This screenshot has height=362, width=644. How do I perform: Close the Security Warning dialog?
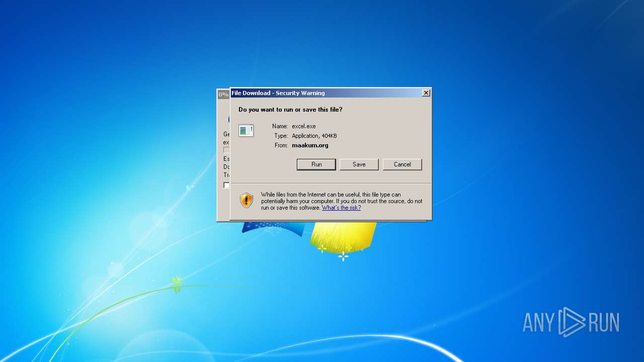click(426, 93)
